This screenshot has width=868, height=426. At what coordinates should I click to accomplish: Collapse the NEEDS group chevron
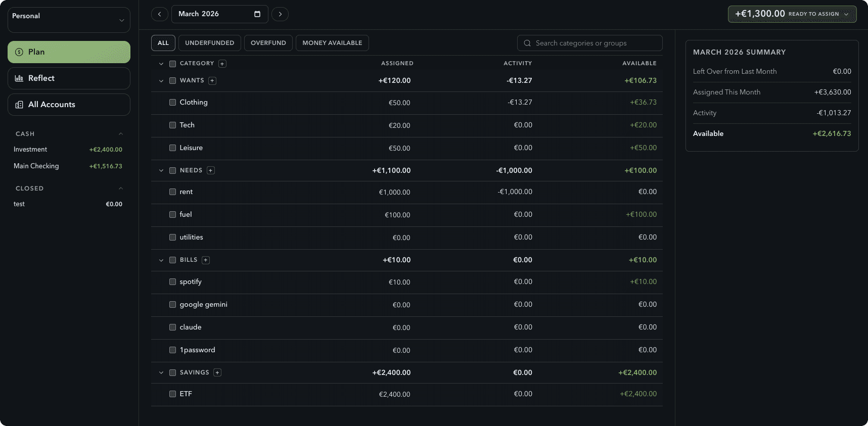tap(161, 170)
